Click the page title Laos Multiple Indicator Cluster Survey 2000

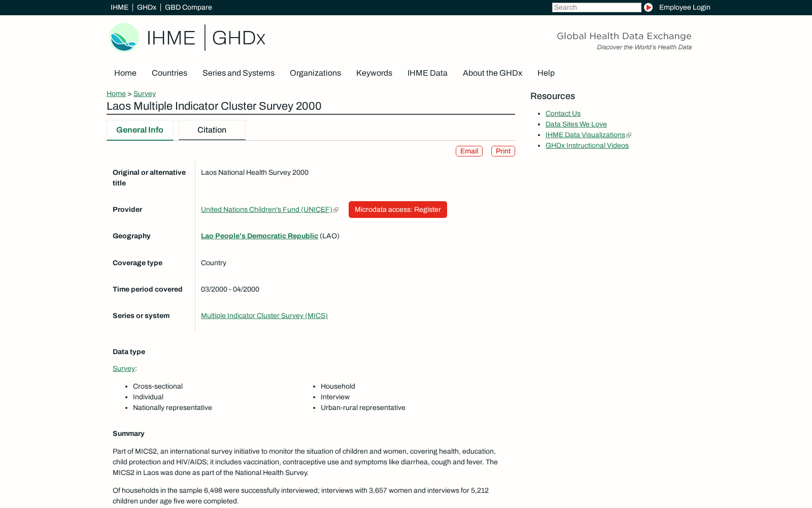point(214,106)
